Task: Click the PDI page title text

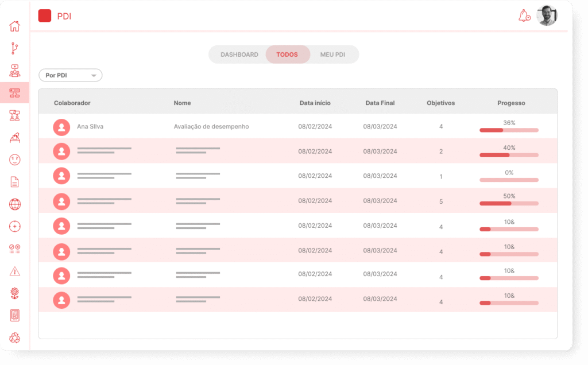Action: tap(64, 16)
